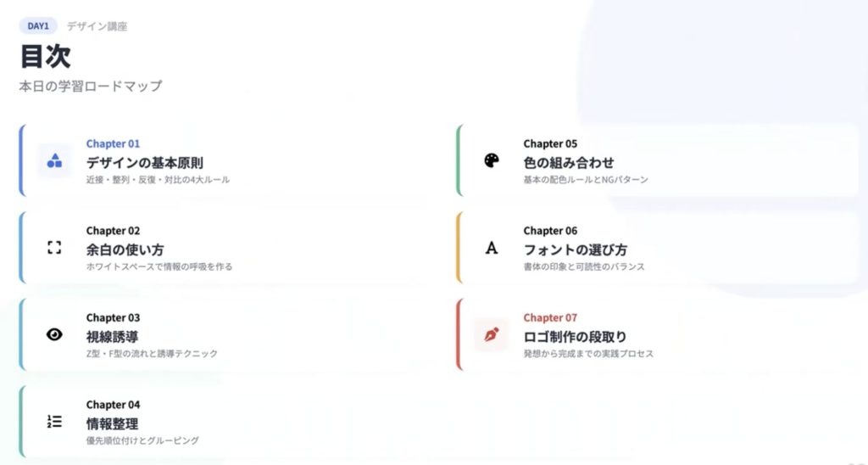868x465 pixels.
Task: Click the shapes icon for Chapter 01
Action: tap(54, 160)
